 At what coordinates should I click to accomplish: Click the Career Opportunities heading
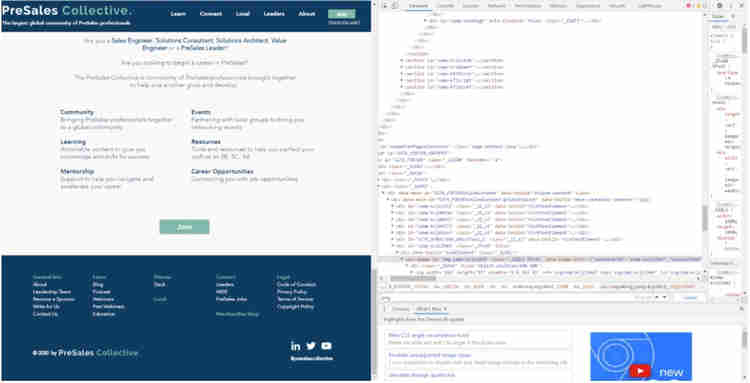222,172
